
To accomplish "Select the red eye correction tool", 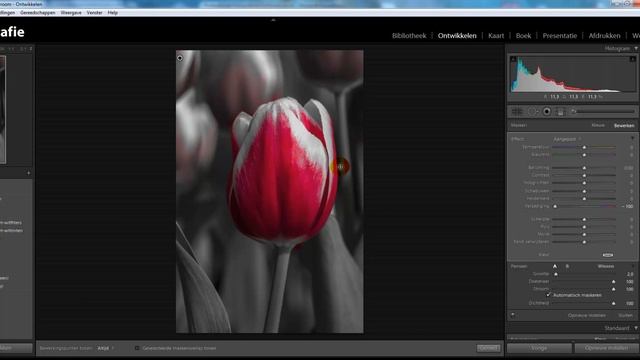I will coord(547,111).
